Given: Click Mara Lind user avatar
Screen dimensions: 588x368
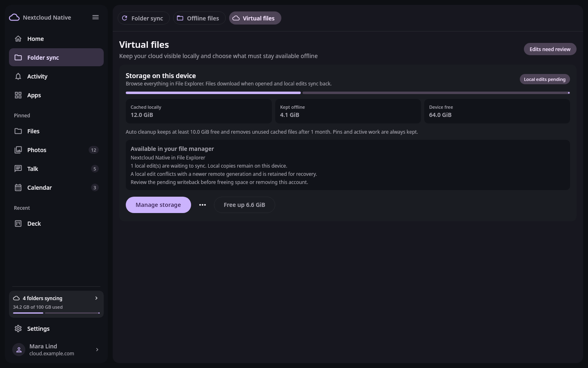Looking at the screenshot, I should 19,350.
